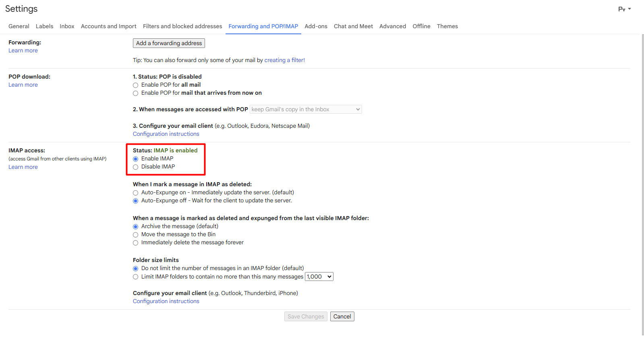Select Archive the message (default)
The image size is (644, 339).
(136, 227)
